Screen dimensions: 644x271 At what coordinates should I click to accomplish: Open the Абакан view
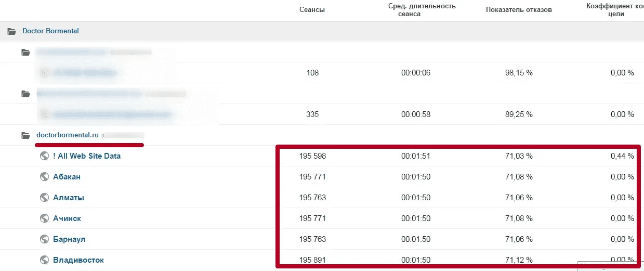click(x=67, y=177)
